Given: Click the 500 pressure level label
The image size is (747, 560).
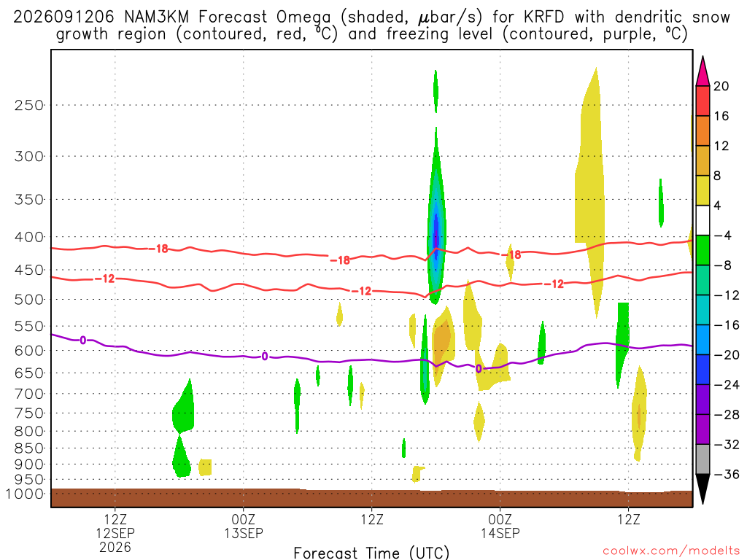Looking at the screenshot, I should pyautogui.click(x=29, y=300).
